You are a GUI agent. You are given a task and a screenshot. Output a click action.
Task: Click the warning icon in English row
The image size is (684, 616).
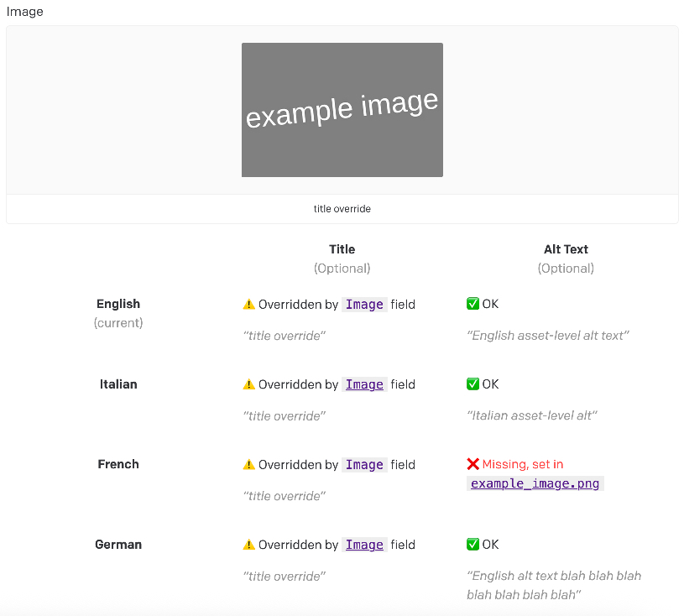(248, 305)
